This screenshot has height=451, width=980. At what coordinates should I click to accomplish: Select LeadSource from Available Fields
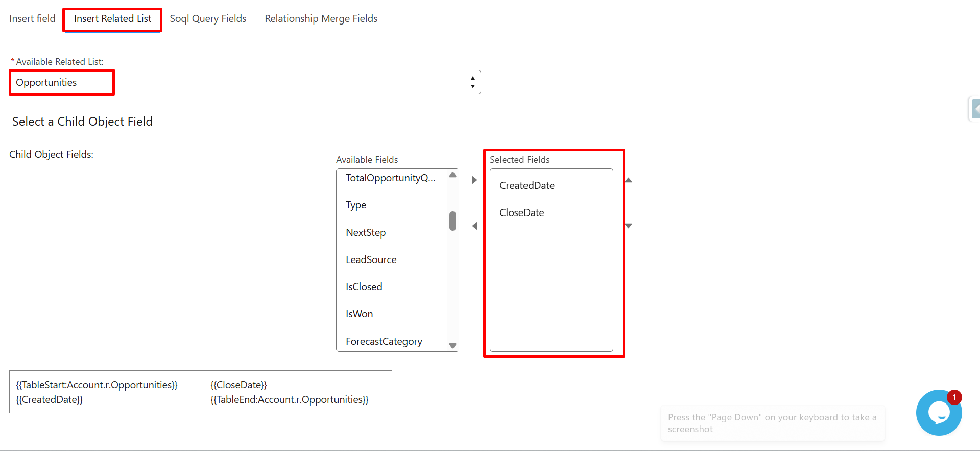coord(371,259)
